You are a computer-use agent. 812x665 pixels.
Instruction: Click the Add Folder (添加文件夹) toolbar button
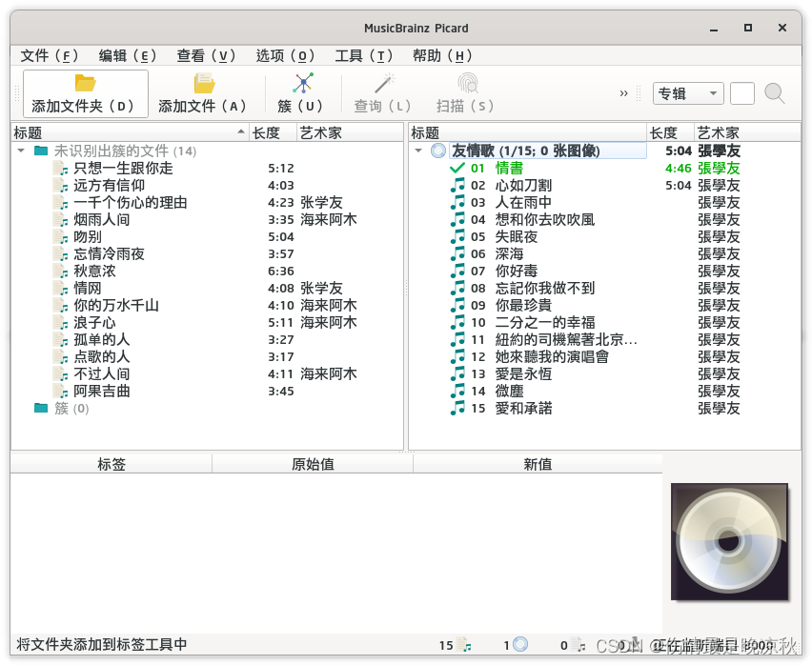point(86,93)
